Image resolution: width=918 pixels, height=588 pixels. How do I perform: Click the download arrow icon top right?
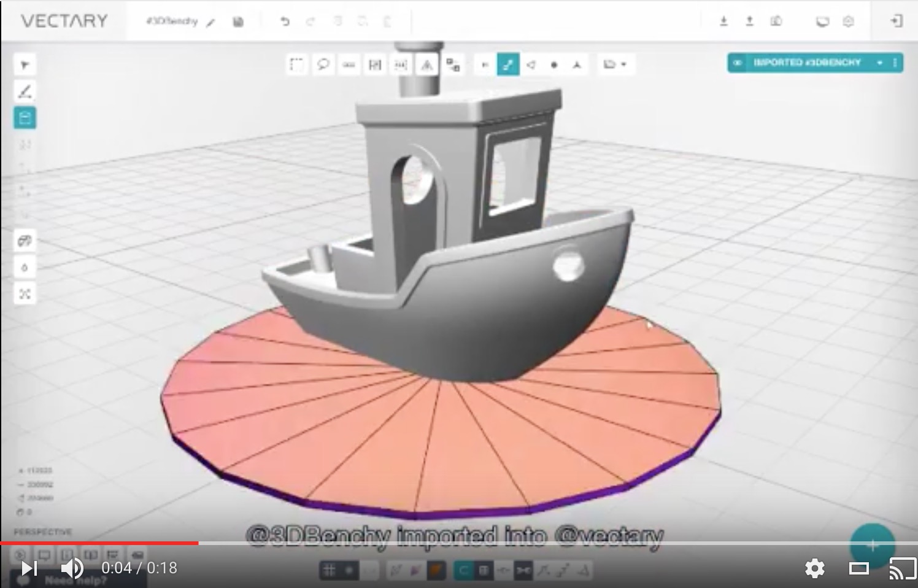(x=723, y=21)
